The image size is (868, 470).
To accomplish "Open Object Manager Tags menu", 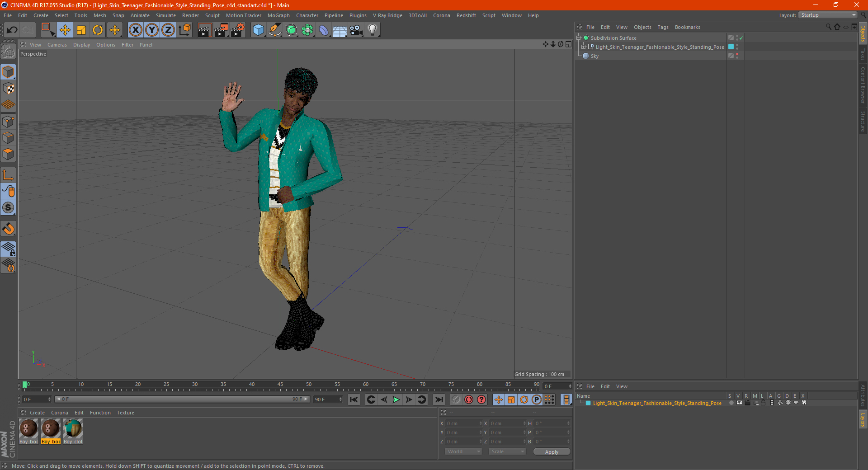I will point(663,27).
